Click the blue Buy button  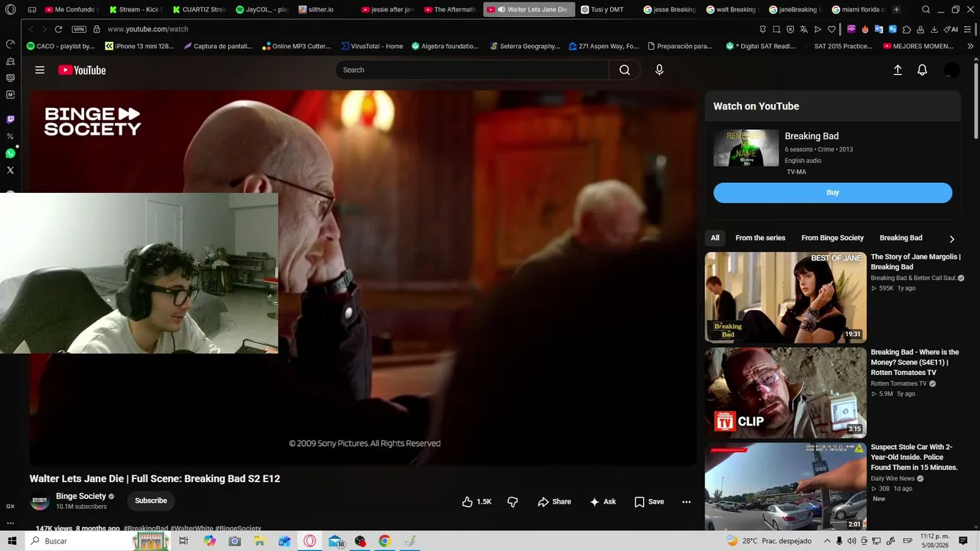(832, 193)
